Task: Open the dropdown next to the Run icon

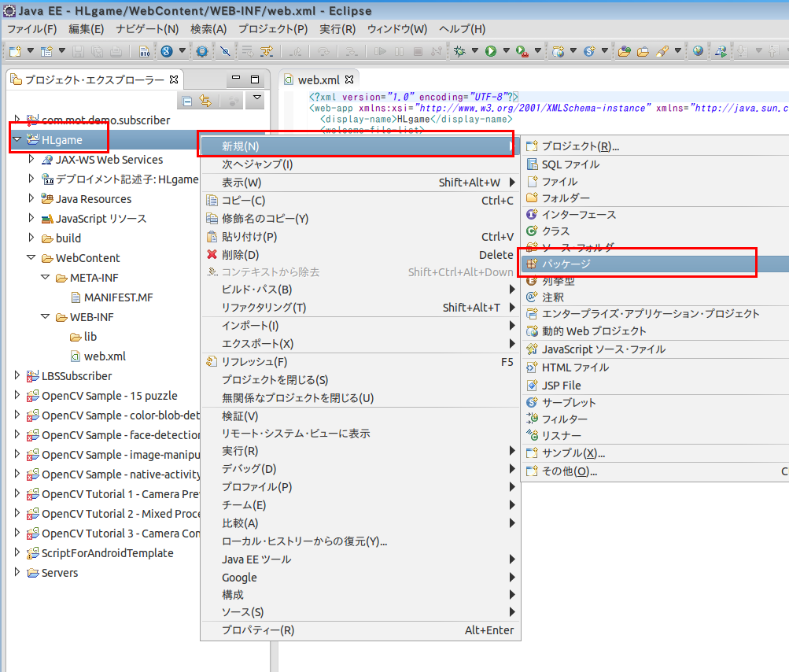Action: click(x=507, y=51)
